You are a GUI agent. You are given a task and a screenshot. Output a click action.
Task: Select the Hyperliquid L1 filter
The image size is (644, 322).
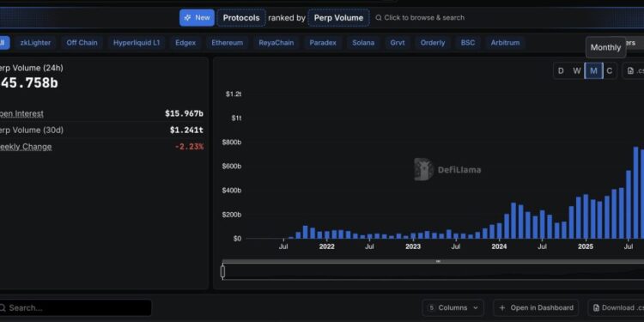point(137,43)
